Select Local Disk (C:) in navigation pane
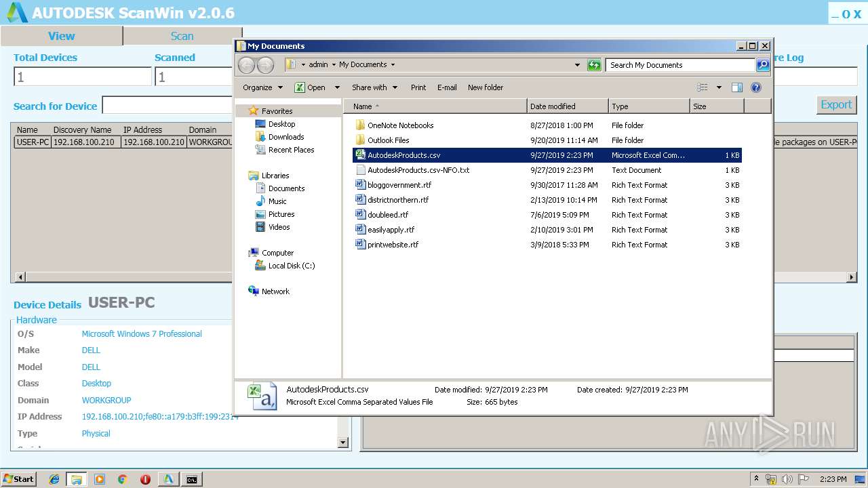 (x=292, y=266)
